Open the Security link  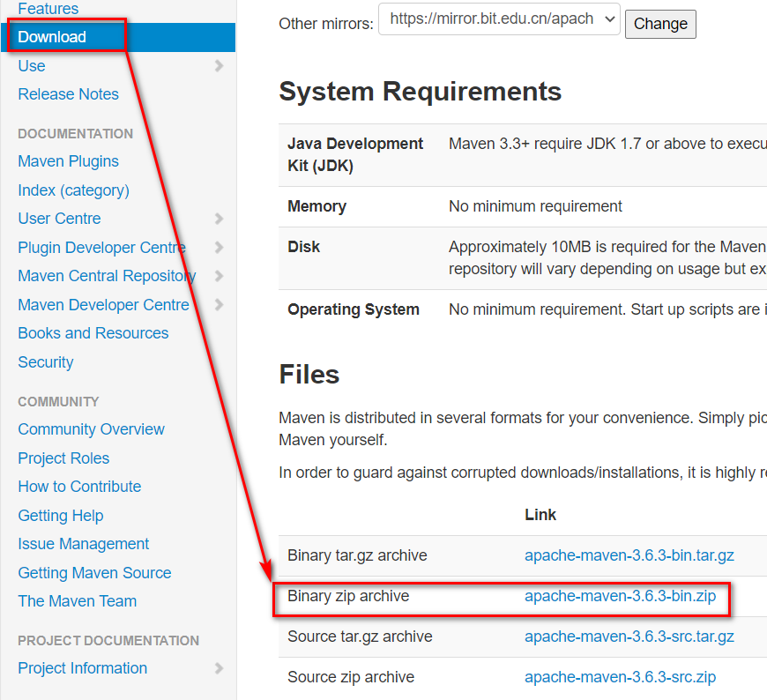pyautogui.click(x=46, y=362)
